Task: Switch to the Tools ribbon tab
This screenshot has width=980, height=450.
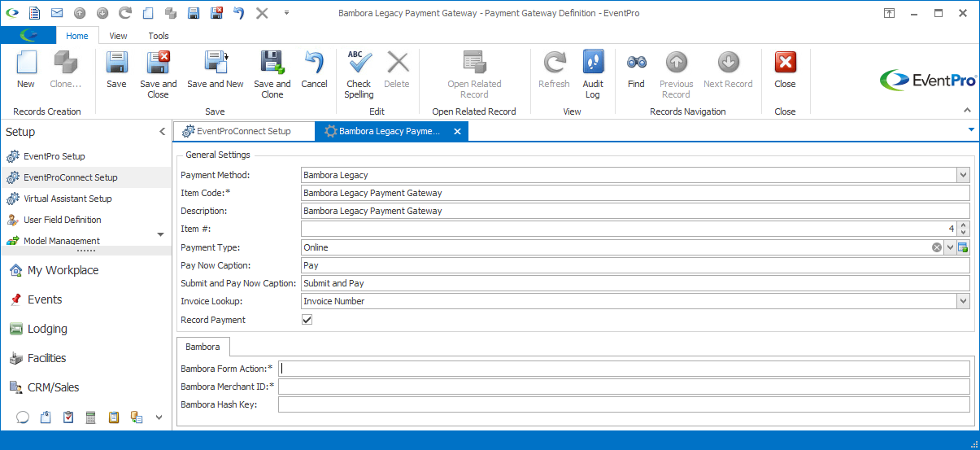Action: (159, 36)
